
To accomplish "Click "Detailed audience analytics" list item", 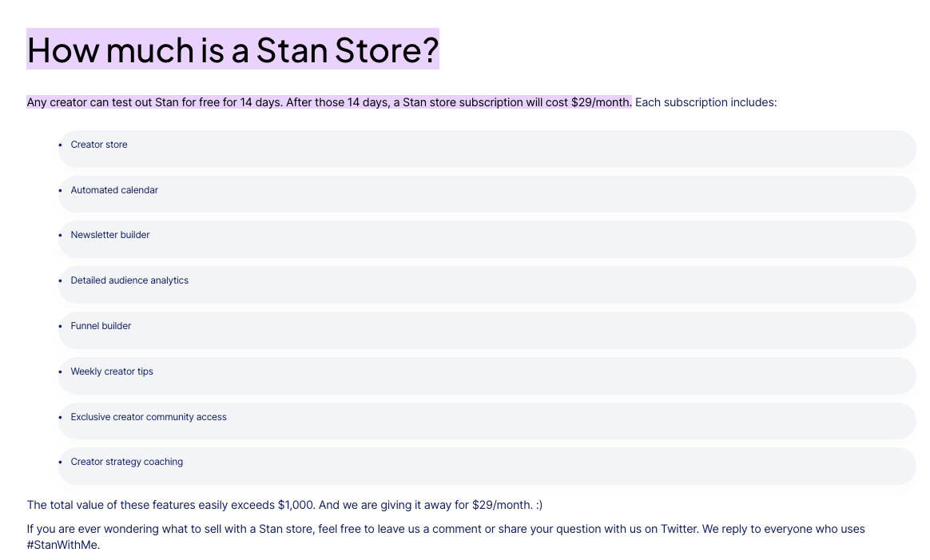I will (x=487, y=284).
